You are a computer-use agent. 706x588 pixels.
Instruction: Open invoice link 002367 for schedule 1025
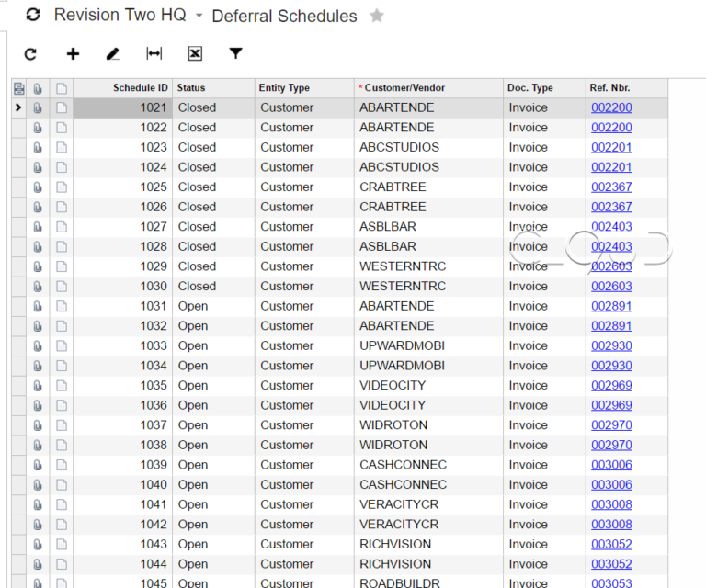(611, 187)
